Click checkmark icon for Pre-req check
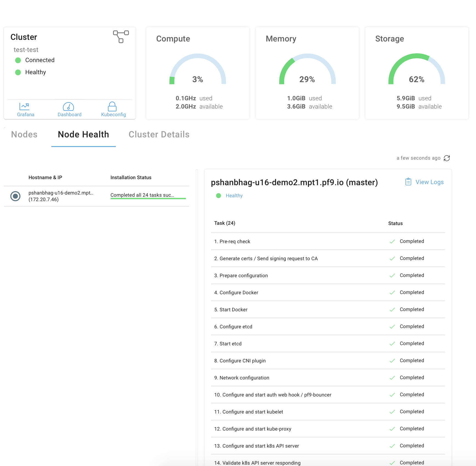The height and width of the screenshot is (466, 476). pyautogui.click(x=392, y=242)
